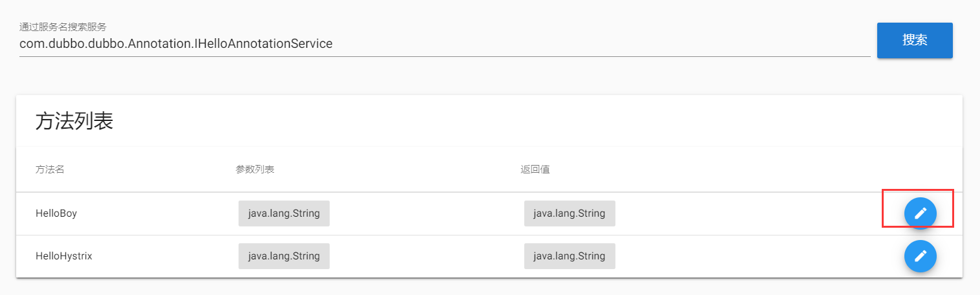Viewport: 980px width, 295px height.
Task: Select the 参数列表 column header
Action: click(x=255, y=169)
